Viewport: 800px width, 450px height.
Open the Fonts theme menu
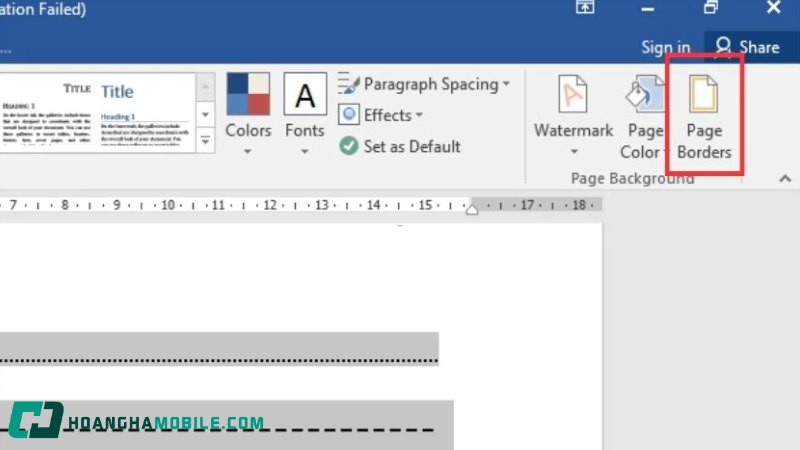pyautogui.click(x=305, y=114)
